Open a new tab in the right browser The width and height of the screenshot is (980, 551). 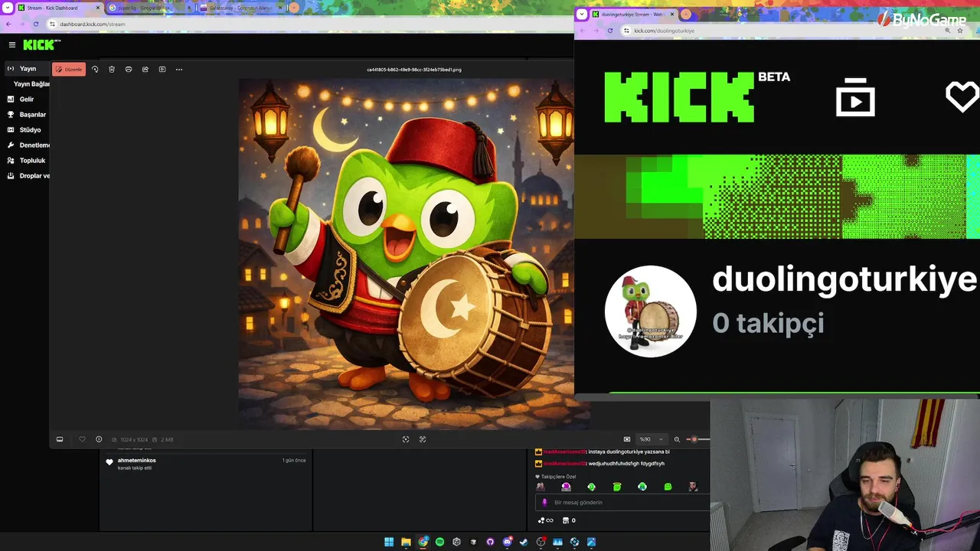686,14
